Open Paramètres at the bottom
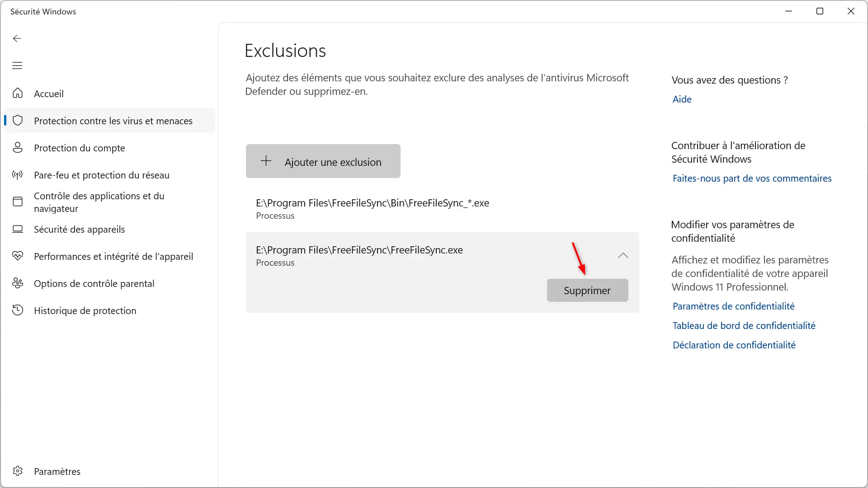The width and height of the screenshot is (868, 488). pos(109,471)
